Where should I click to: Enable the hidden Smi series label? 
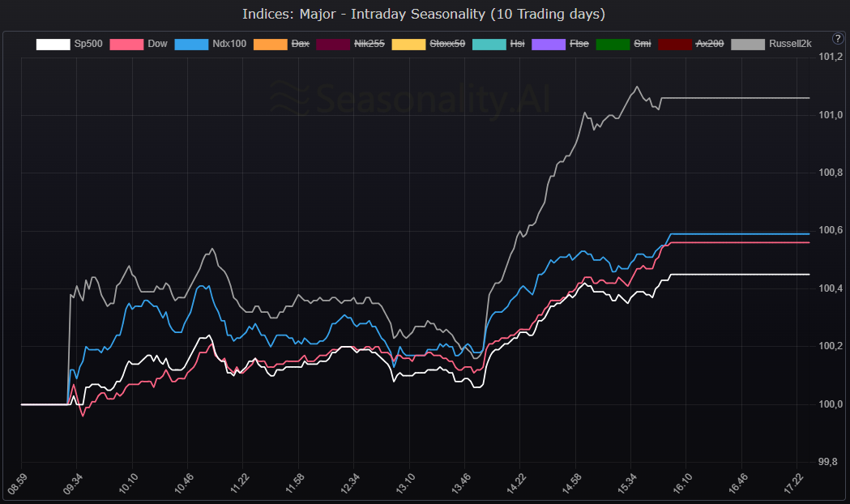click(x=643, y=44)
